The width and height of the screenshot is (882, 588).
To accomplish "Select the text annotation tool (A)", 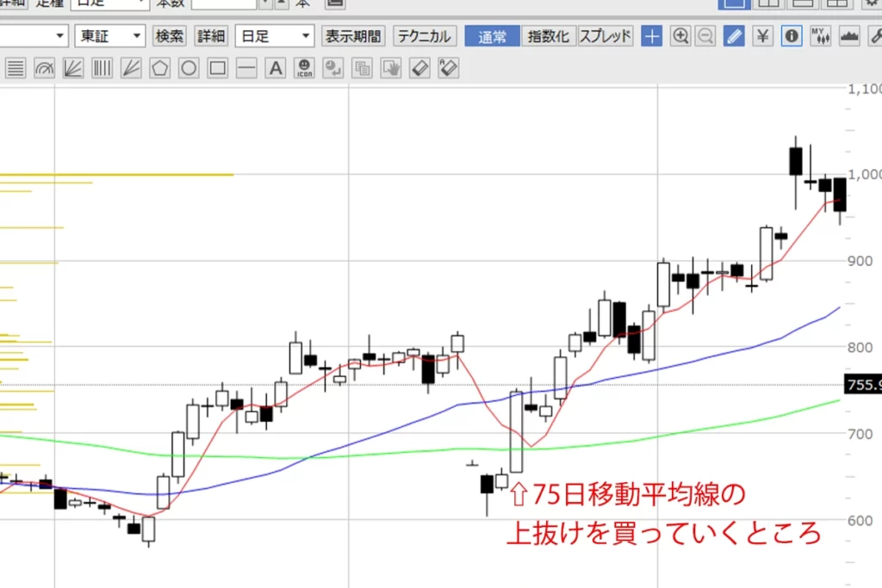I will [275, 68].
